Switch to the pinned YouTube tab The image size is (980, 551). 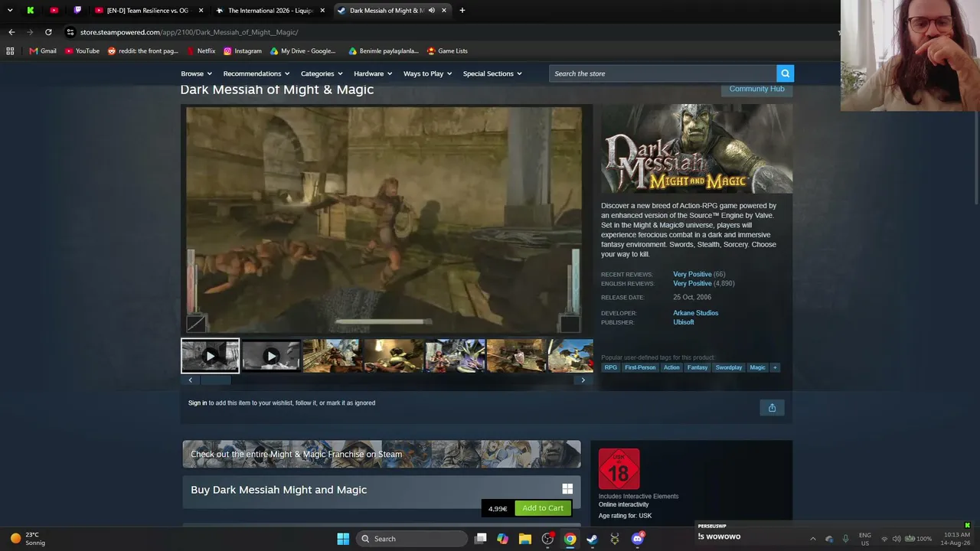tap(54, 11)
